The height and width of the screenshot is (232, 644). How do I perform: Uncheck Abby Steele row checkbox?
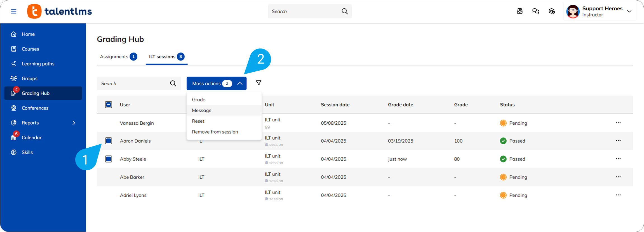pos(109,159)
